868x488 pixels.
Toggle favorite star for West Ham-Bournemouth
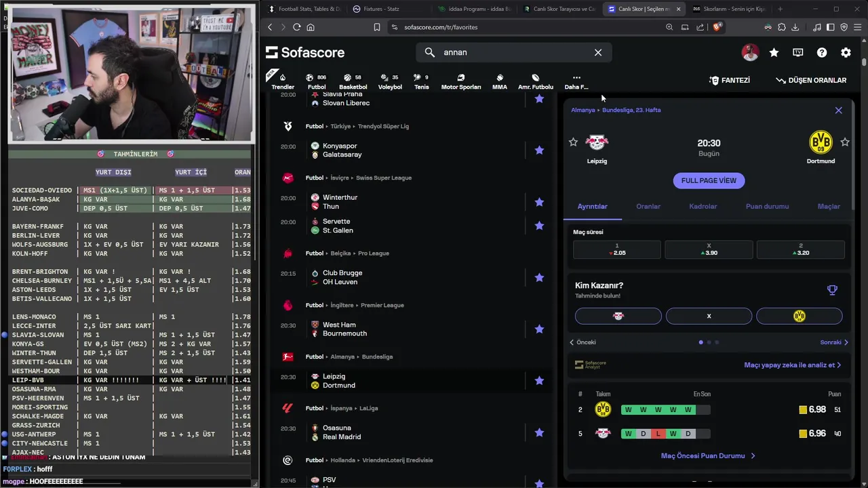pyautogui.click(x=539, y=329)
